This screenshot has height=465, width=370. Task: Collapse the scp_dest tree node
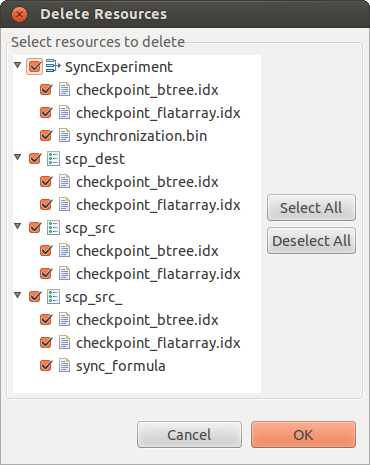[x=18, y=157]
